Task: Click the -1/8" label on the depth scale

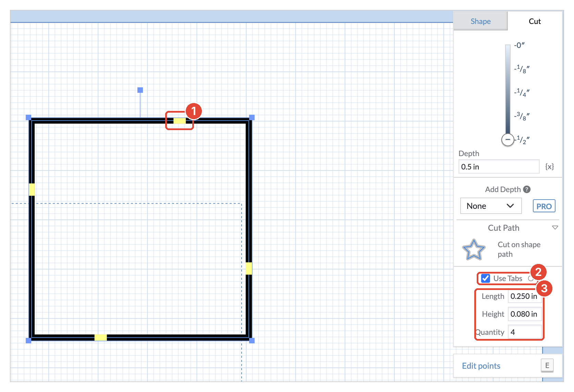Action: 522,69
